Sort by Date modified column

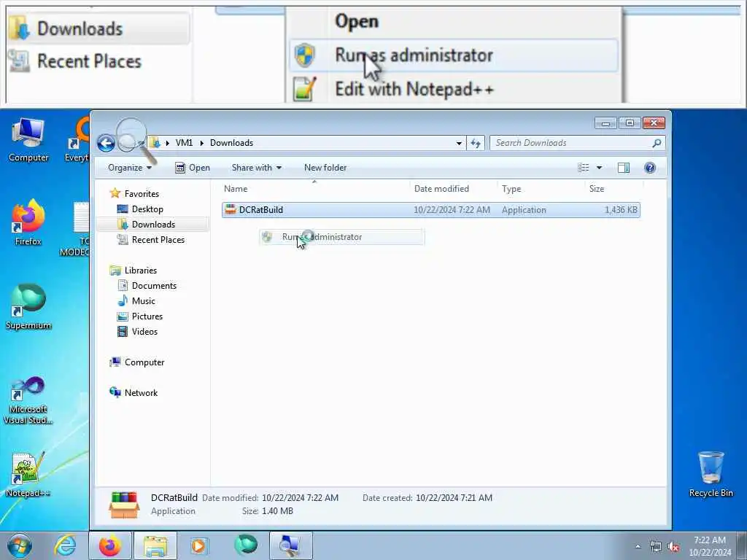(453, 189)
